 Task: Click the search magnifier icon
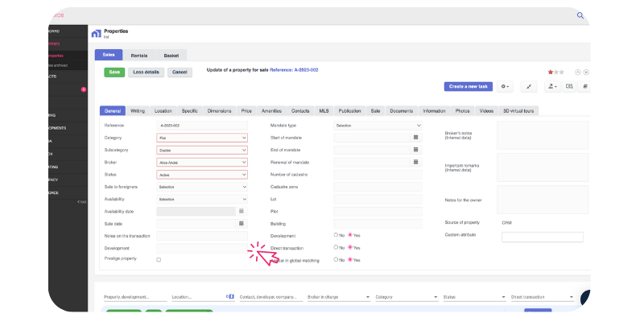point(580,15)
